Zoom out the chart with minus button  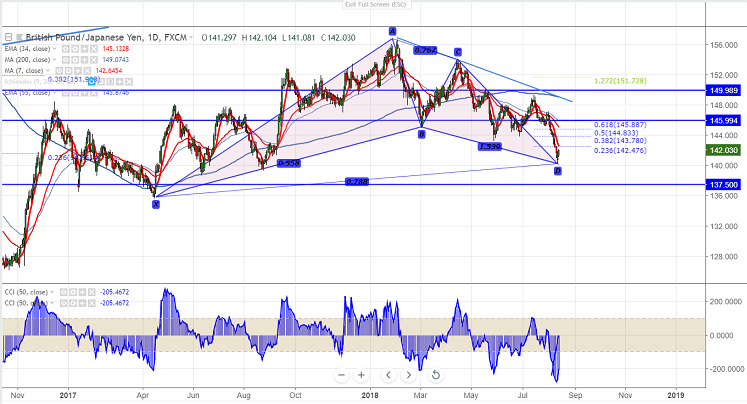[341, 375]
